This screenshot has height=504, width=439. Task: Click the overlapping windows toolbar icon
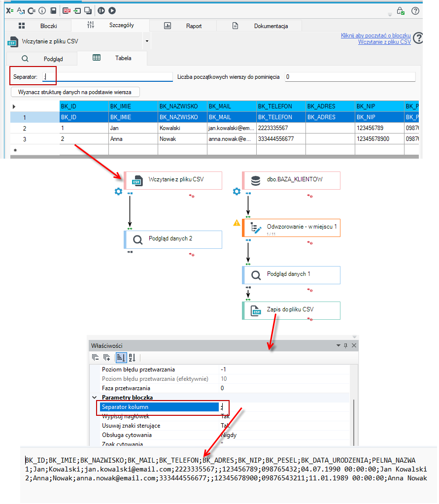click(x=88, y=11)
